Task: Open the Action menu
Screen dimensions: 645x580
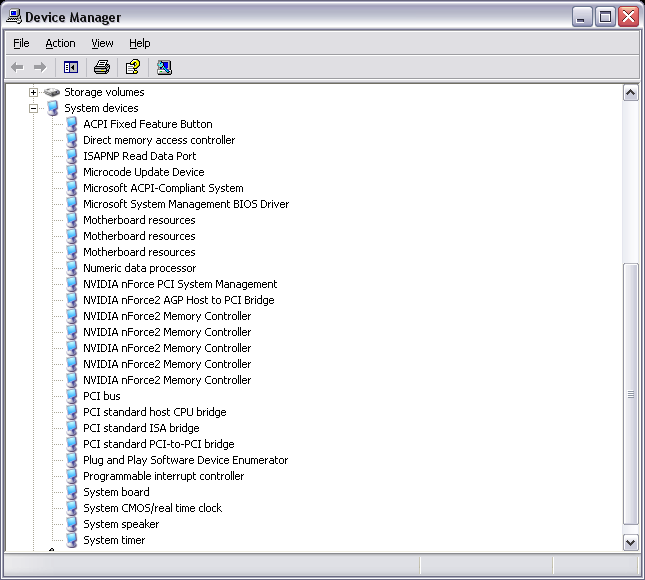Action: [x=60, y=43]
